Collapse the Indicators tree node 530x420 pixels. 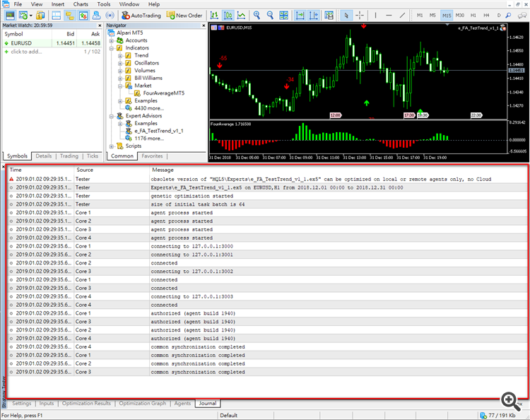[x=112, y=48]
